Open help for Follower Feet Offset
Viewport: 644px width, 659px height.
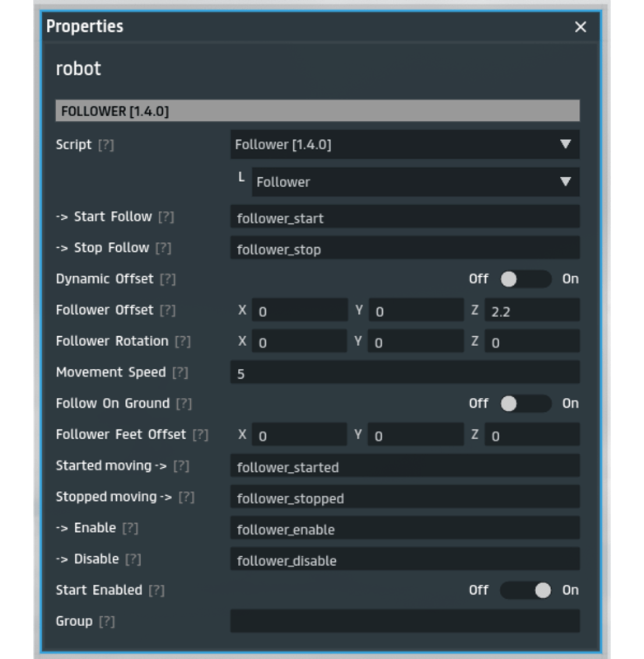tap(200, 435)
